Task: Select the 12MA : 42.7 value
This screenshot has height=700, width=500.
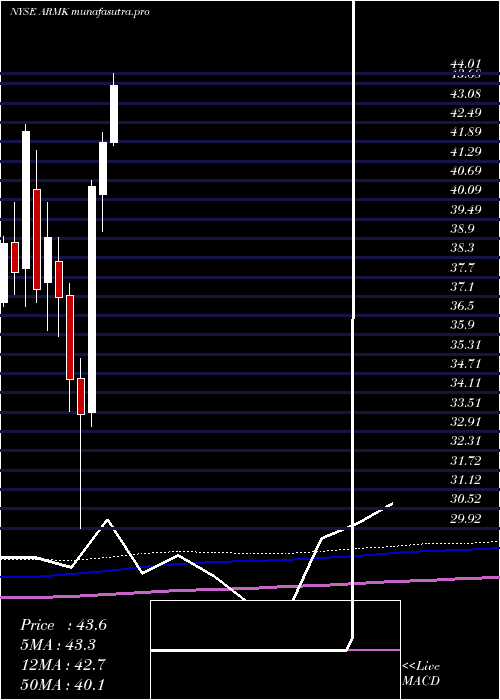Action: pos(64,665)
